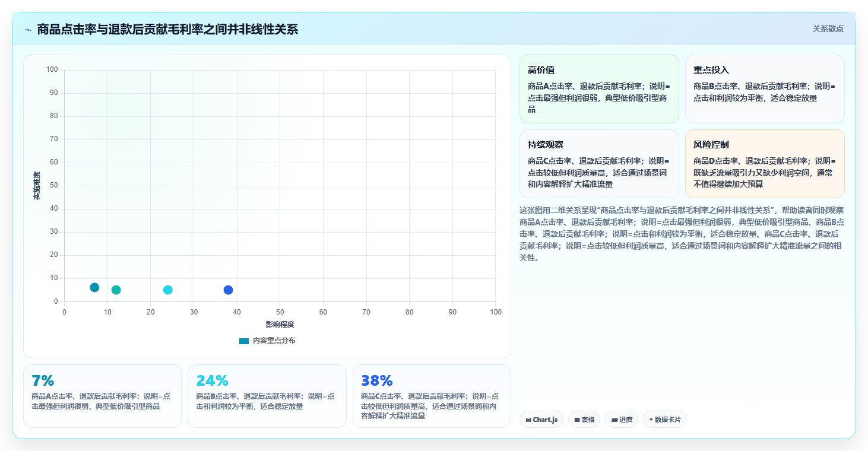Image resolution: width=868 pixels, height=451 pixels.
Task: Click the chart title 商品点击率与退款后贡献毛利率之间并非线性关系
Action: pos(167,29)
